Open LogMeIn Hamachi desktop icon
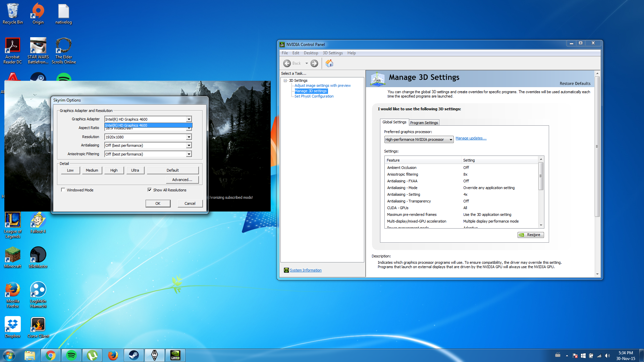Screen dimensions: 644x362 click(x=38, y=295)
